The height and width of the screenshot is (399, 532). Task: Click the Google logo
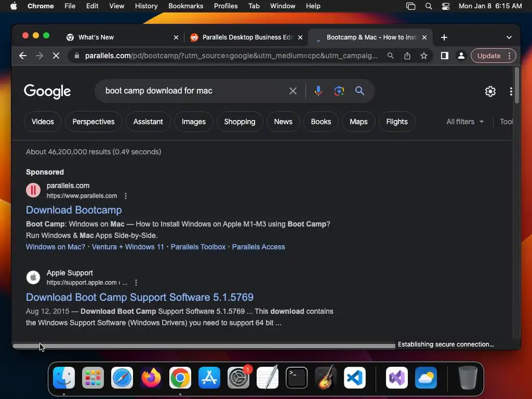tap(47, 91)
